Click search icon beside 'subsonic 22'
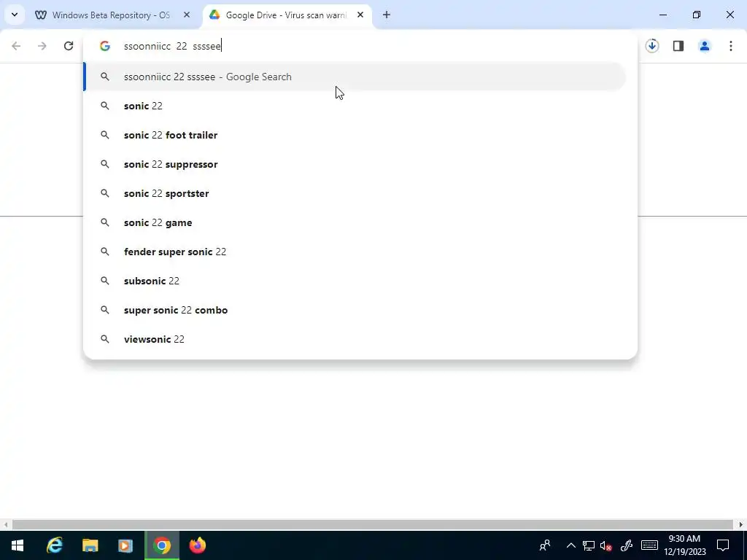This screenshot has width=747, height=560. click(105, 281)
